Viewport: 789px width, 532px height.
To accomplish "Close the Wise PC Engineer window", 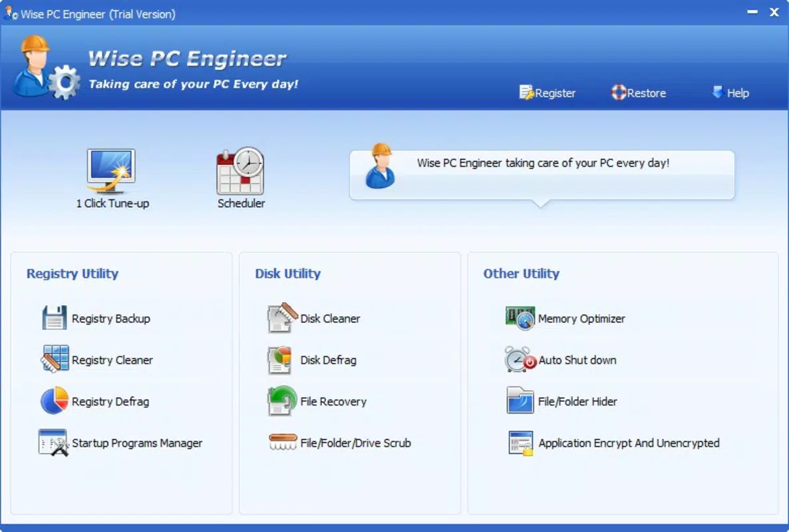I will [774, 12].
